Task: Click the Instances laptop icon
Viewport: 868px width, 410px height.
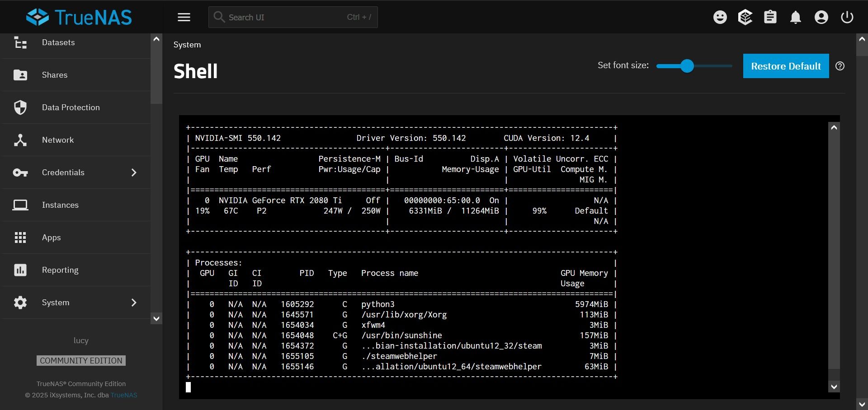Action: click(20, 205)
